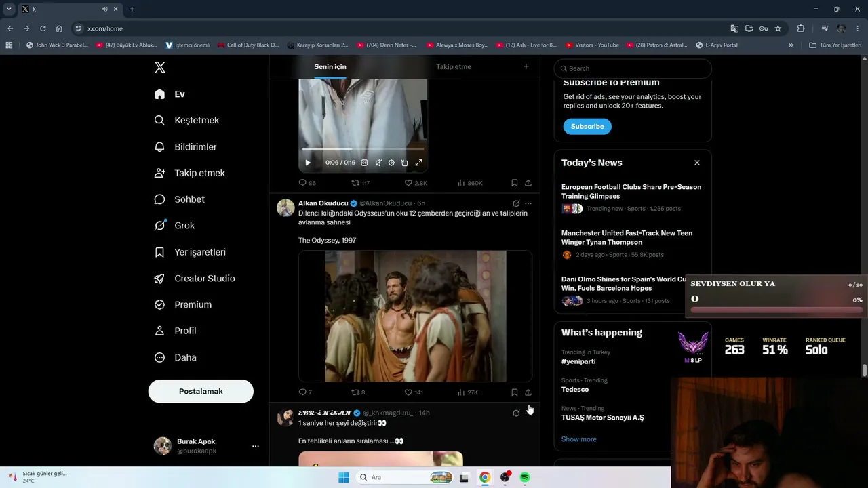The image size is (868, 488).
Task: Open picture-in-picture for the video
Action: coord(405,163)
